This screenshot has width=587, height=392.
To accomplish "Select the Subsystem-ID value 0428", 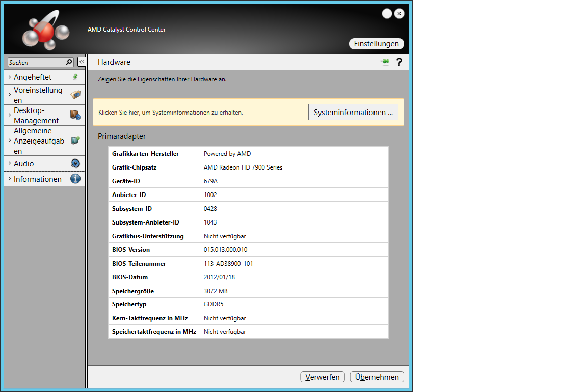I will (x=210, y=209).
